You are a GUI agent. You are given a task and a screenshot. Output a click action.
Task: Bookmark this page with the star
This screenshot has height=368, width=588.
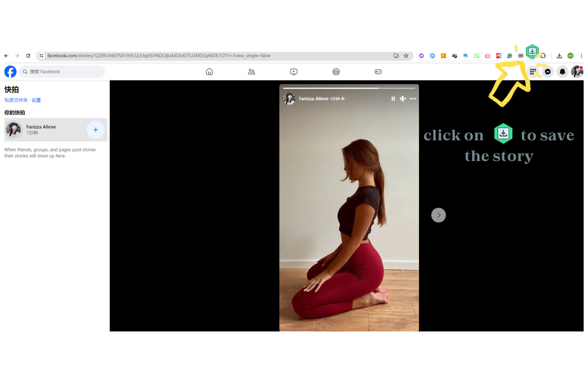click(406, 56)
